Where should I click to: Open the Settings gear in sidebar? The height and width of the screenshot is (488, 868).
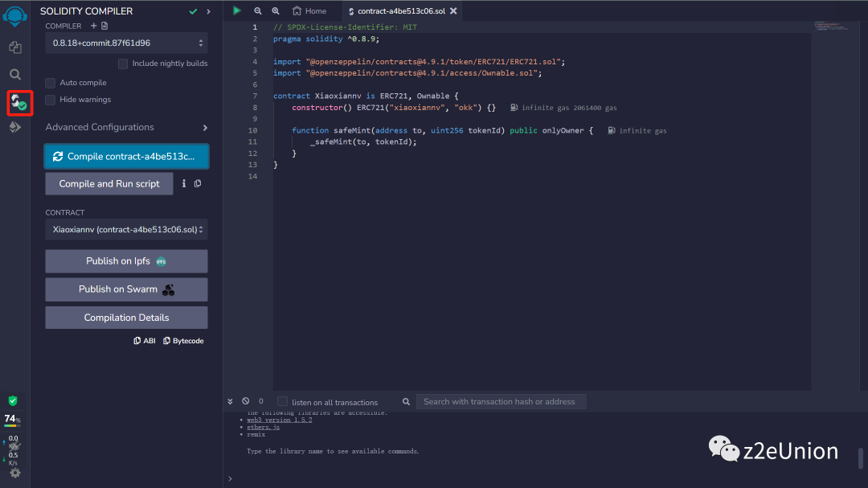(14, 473)
